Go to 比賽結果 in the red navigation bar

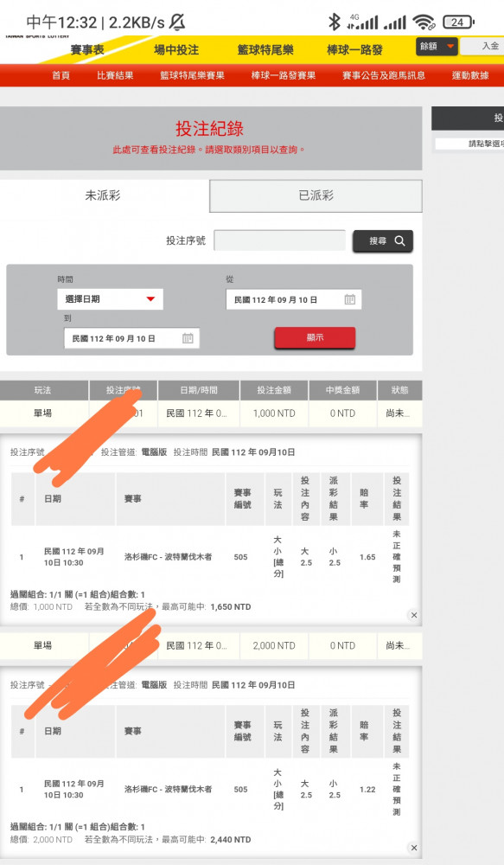point(115,75)
